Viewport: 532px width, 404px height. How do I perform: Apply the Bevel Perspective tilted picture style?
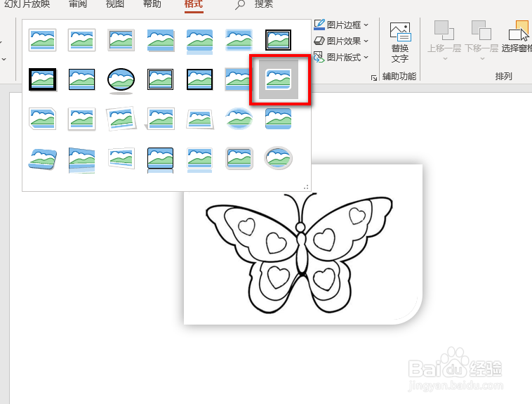point(42,159)
